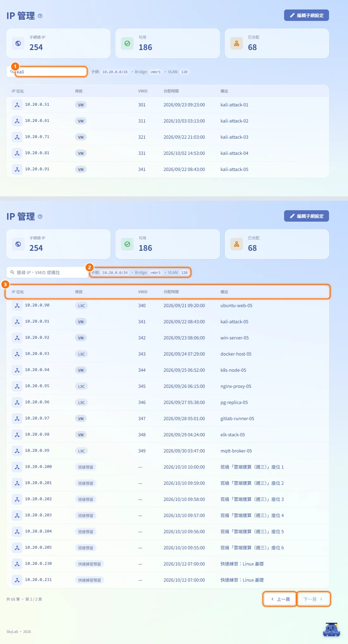
Task: Click the LXC badge in row 10.20.0.90
Action: coord(81,306)
